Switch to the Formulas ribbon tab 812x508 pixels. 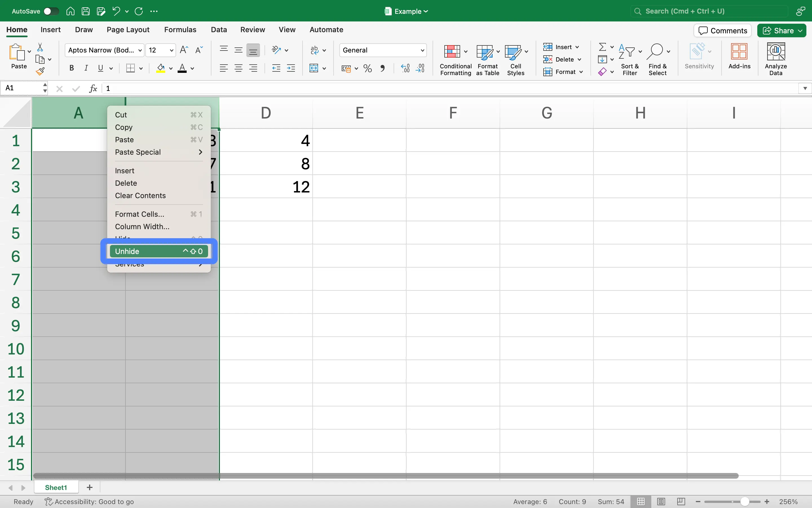[x=180, y=30]
